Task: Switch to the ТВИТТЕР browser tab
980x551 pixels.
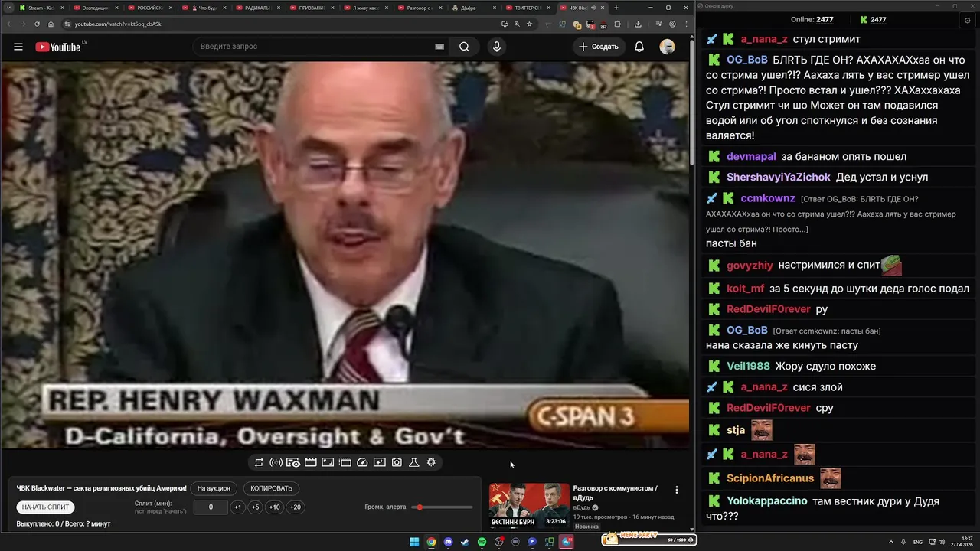Action: pyautogui.click(x=527, y=8)
